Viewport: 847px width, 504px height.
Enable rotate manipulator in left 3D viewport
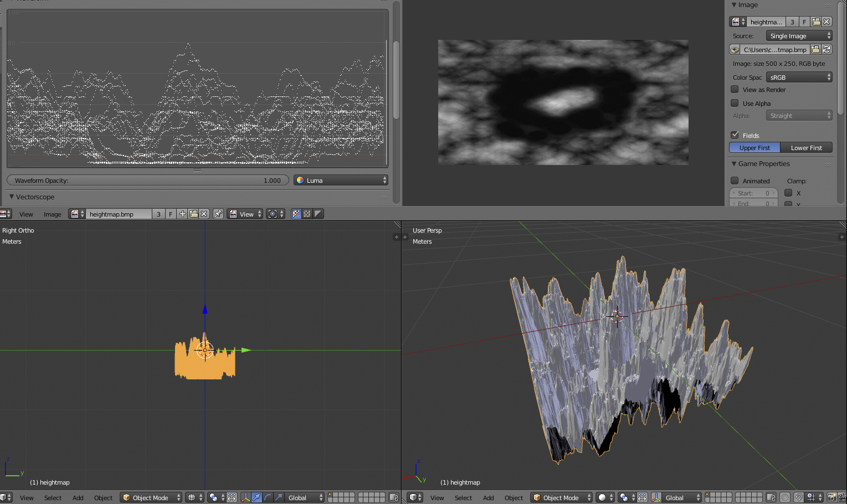(268, 497)
